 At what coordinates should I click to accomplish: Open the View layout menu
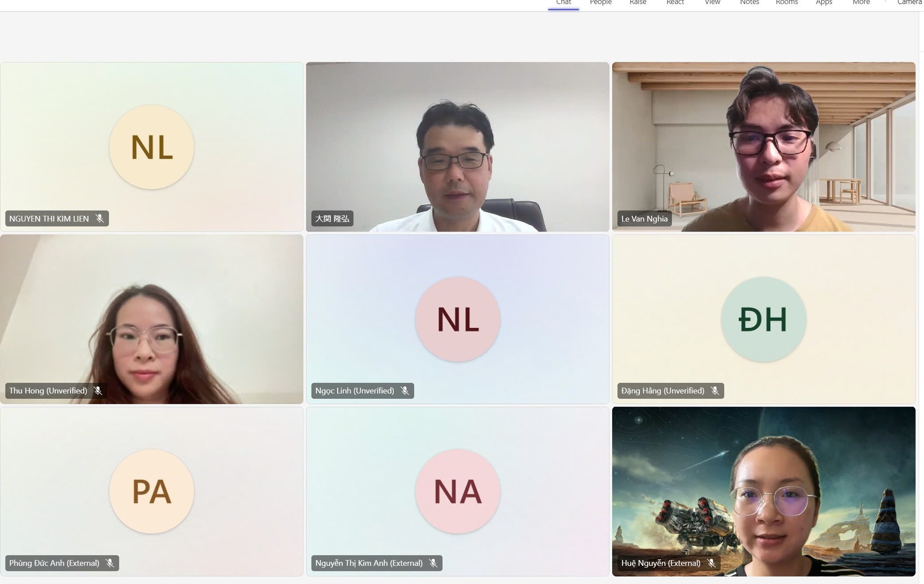(712, 3)
